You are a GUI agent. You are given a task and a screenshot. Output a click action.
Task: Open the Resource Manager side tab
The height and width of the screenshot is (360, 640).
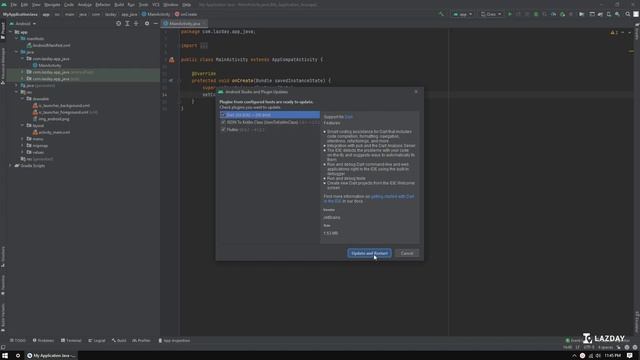tap(3, 65)
